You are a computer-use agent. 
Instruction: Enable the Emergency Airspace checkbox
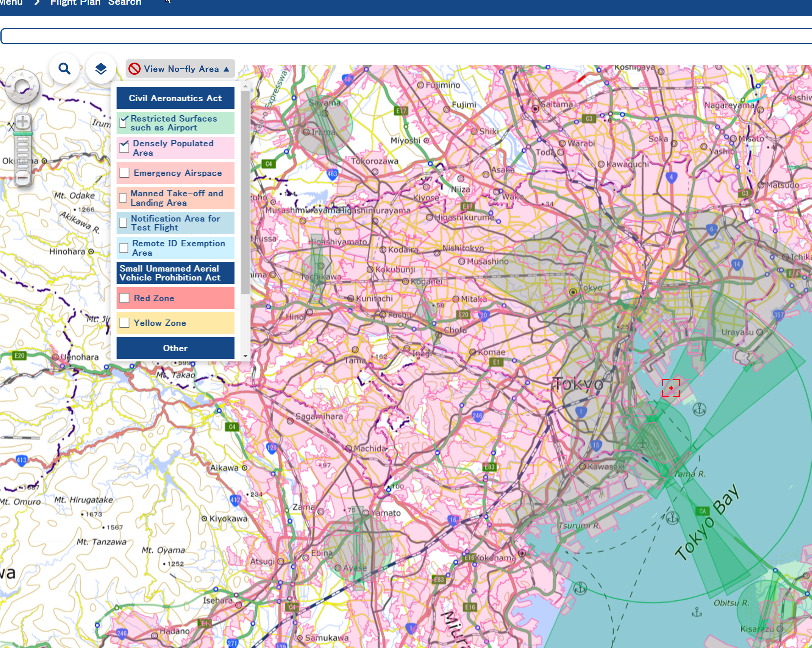pyautogui.click(x=124, y=173)
